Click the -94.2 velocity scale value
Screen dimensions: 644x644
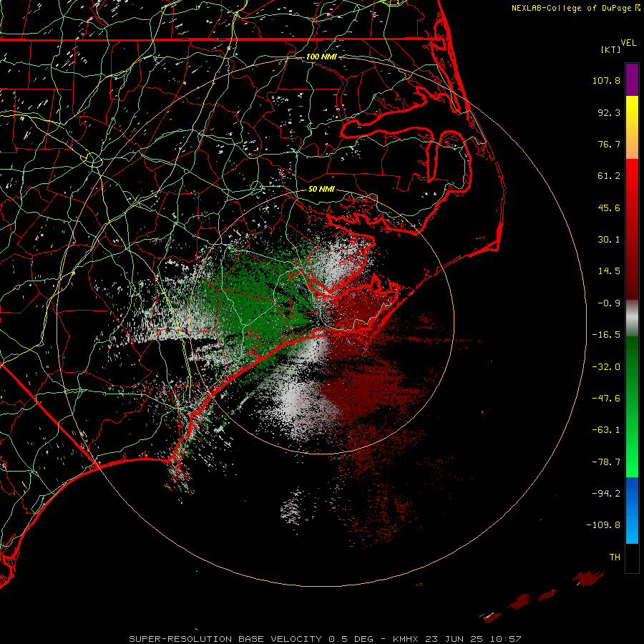point(606,493)
